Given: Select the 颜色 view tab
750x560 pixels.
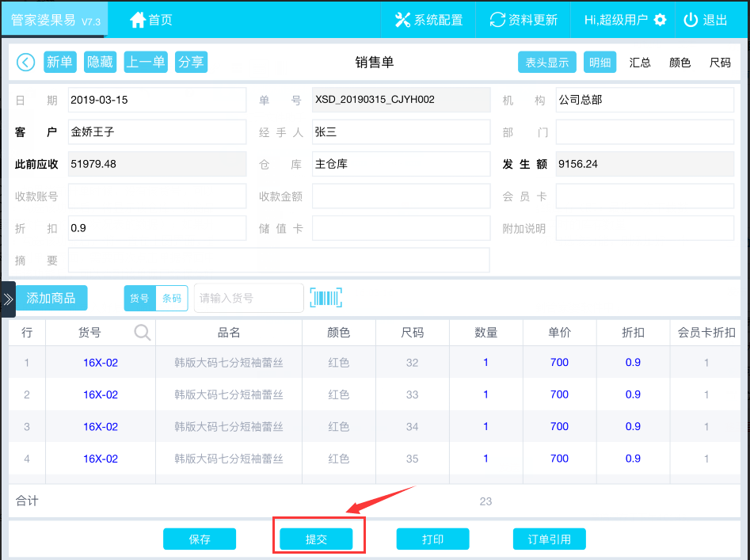Looking at the screenshot, I should (680, 63).
